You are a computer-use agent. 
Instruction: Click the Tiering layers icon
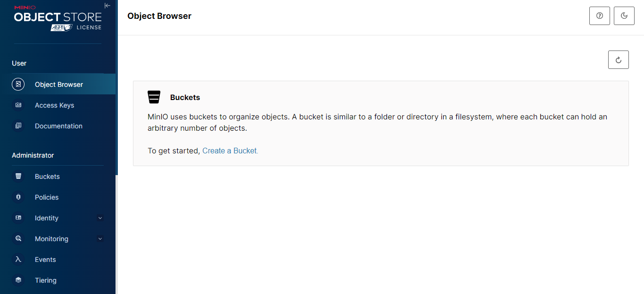click(x=18, y=280)
